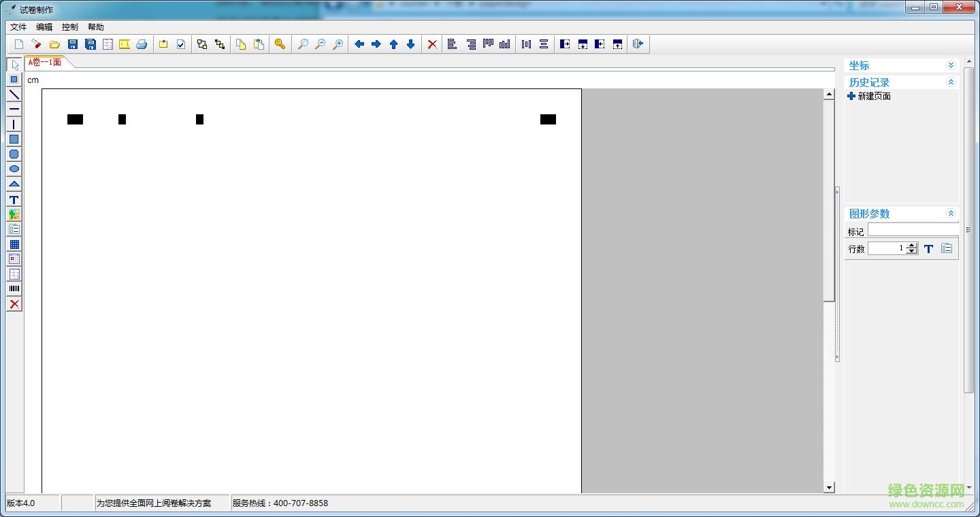Click the 图形参数 panel title
This screenshot has height=517, width=980.
pyautogui.click(x=869, y=214)
